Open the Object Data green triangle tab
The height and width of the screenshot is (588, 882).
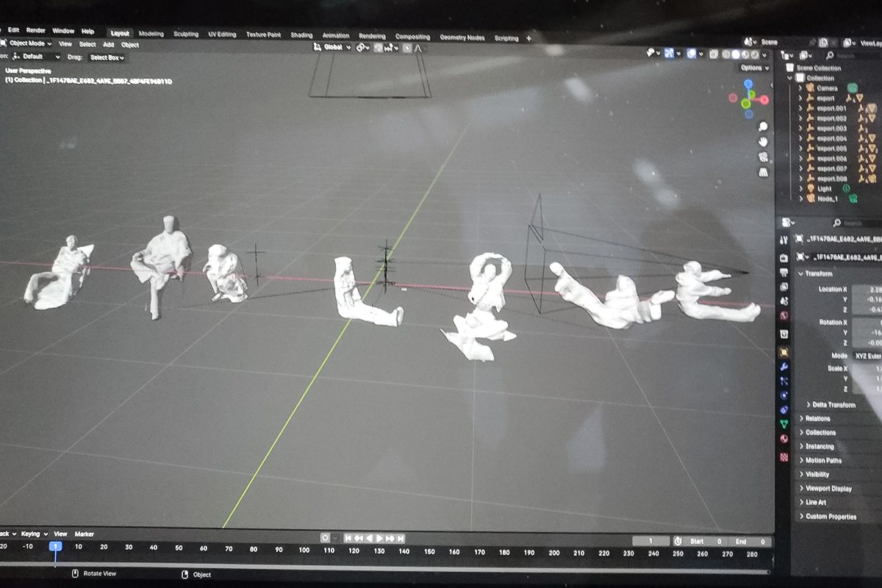[x=784, y=423]
